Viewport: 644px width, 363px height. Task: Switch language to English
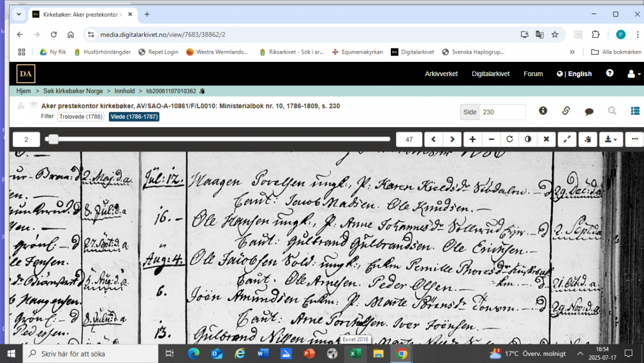(574, 74)
